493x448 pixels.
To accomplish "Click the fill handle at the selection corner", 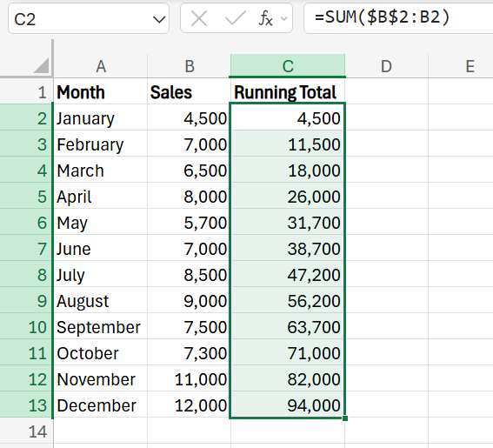I will (x=345, y=418).
